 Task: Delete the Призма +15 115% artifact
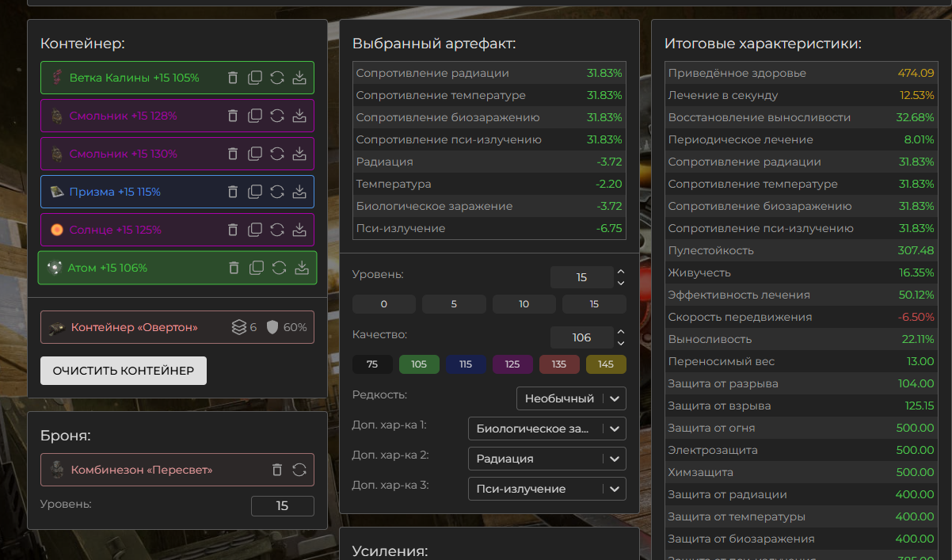click(x=233, y=192)
